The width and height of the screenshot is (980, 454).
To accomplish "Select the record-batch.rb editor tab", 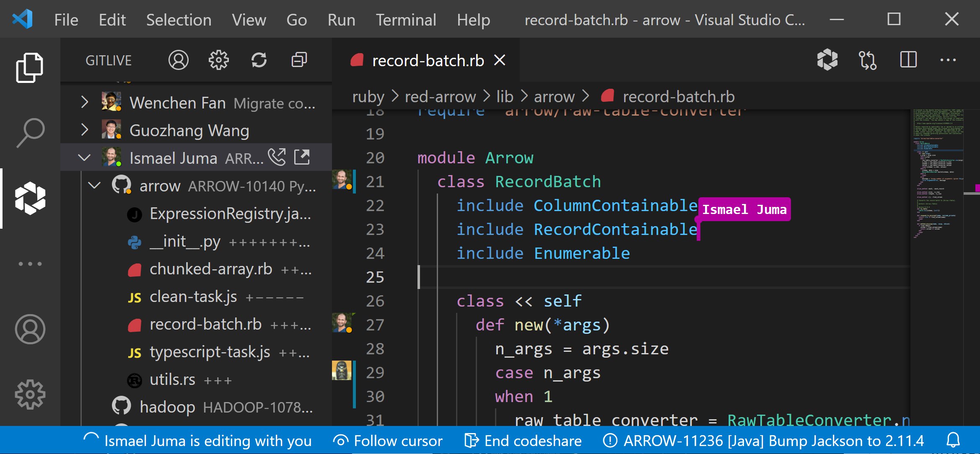I will point(426,60).
